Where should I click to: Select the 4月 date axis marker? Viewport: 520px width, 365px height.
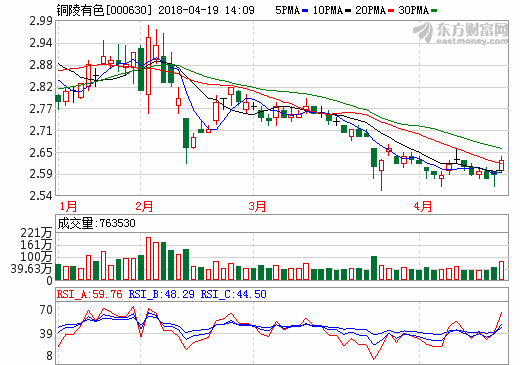[x=423, y=206]
